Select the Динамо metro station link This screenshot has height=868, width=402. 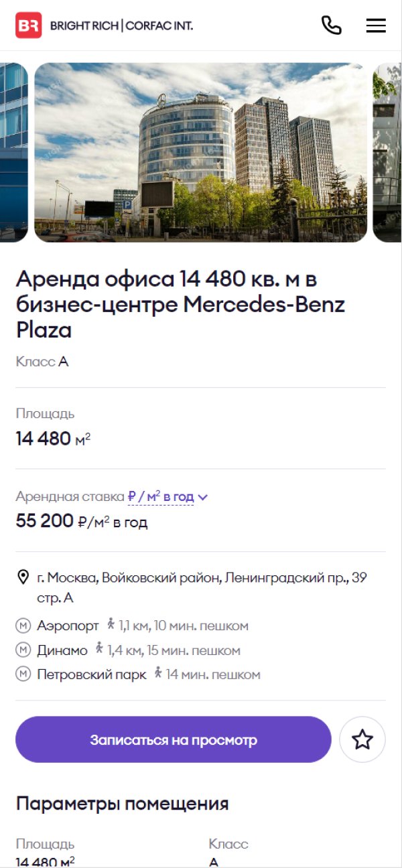point(62,650)
